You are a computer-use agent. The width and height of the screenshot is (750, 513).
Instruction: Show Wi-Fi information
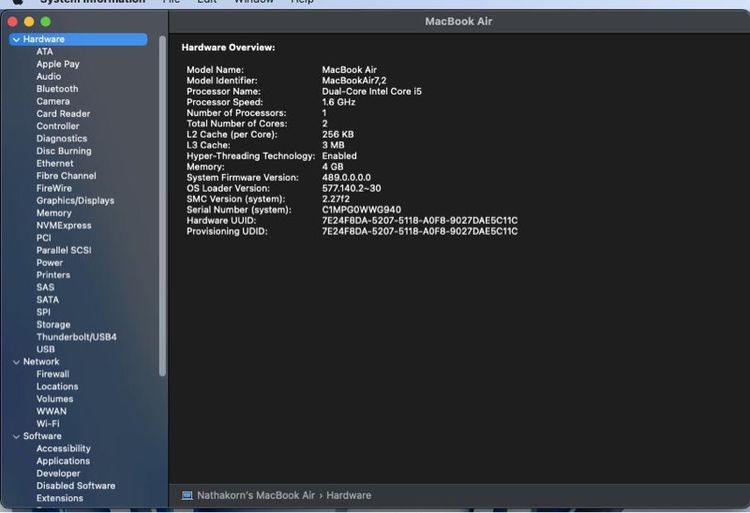[x=48, y=425]
